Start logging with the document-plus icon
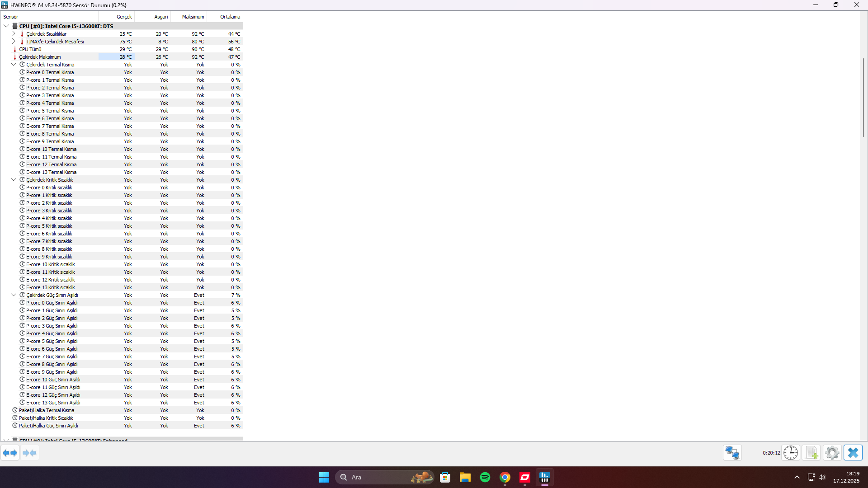Image resolution: width=868 pixels, height=488 pixels. (x=811, y=453)
